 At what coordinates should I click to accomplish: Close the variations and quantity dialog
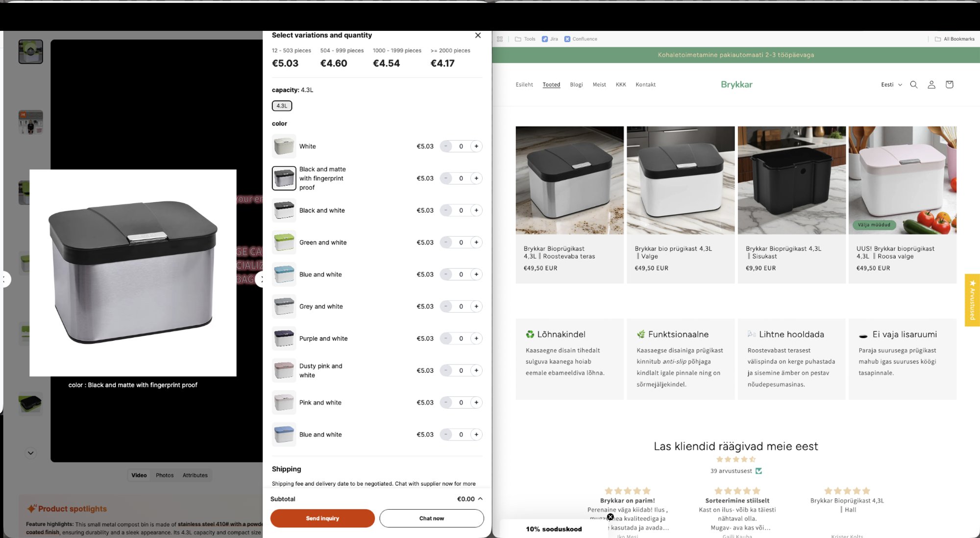click(x=478, y=35)
